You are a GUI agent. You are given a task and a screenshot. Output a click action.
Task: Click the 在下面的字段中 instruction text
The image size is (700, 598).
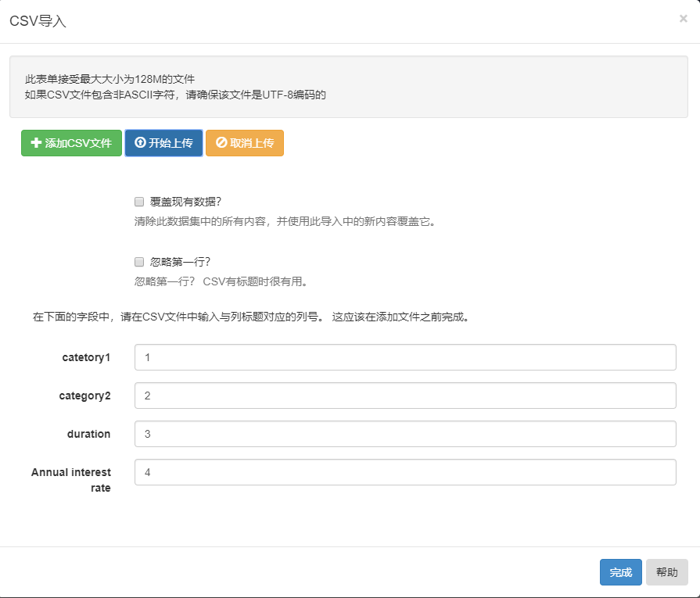251,317
